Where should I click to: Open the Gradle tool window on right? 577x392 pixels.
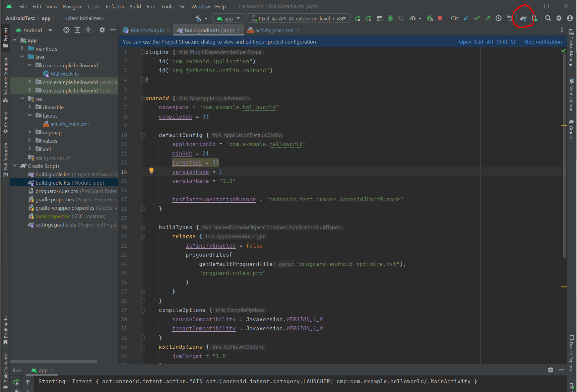click(571, 129)
